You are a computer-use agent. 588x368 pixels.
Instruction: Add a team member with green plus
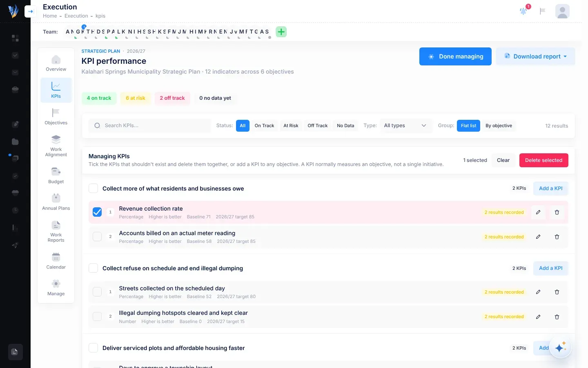tap(281, 31)
